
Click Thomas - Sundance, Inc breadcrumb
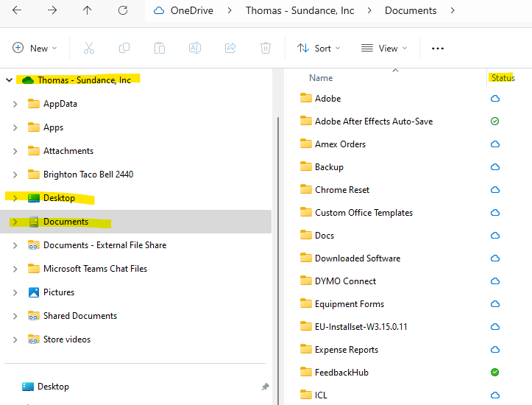[x=300, y=10]
